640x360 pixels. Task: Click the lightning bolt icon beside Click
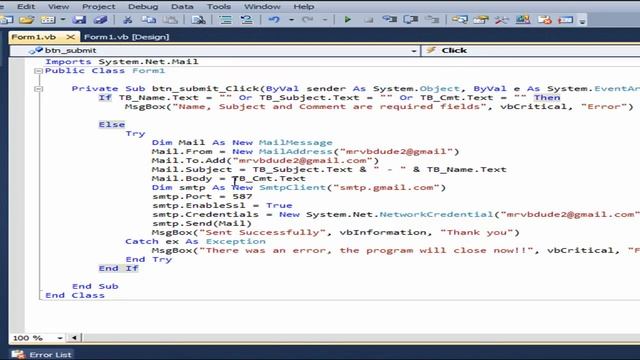[431, 50]
